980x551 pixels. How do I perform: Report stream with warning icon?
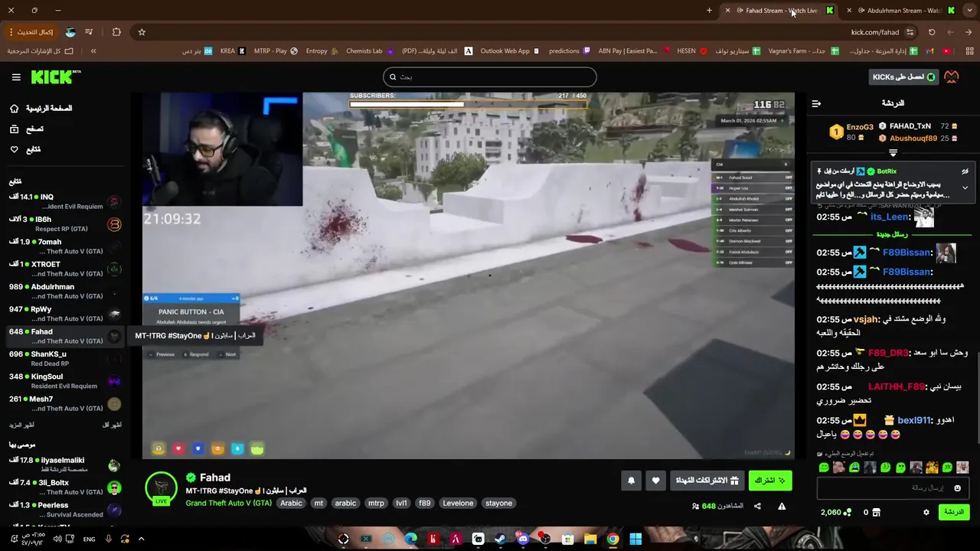tap(782, 506)
